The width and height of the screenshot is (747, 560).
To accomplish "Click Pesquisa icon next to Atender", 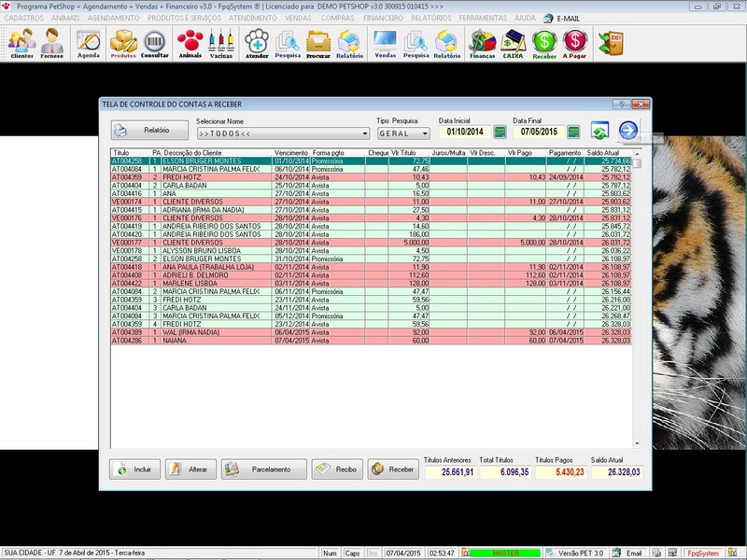I will pos(288,43).
